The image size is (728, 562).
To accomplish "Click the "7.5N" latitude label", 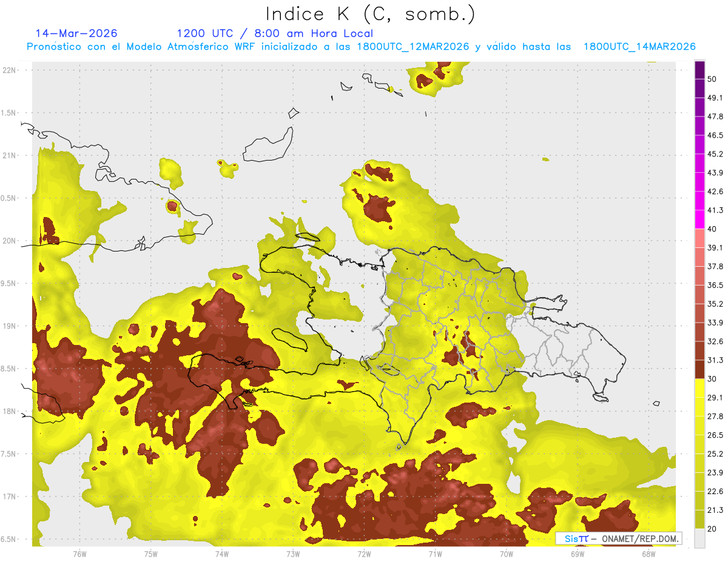I will tap(9, 453).
